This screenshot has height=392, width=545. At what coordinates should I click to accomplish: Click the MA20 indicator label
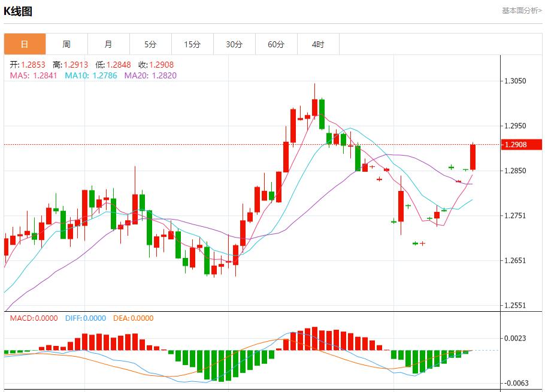tap(150, 75)
